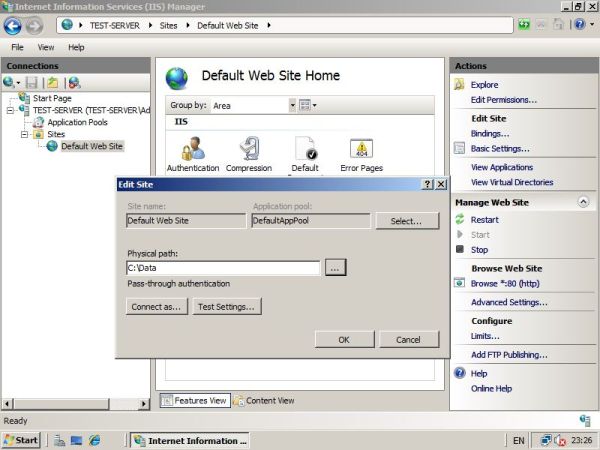Click the save icon in Connections toolbar
Viewport: 600px width, 450px height.
coord(31,82)
